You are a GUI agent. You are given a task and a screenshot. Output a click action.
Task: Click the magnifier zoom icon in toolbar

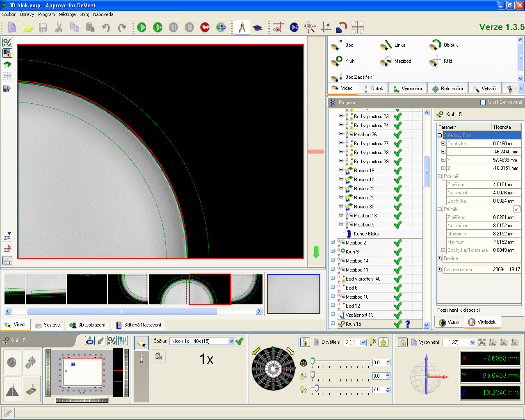[x=310, y=27]
